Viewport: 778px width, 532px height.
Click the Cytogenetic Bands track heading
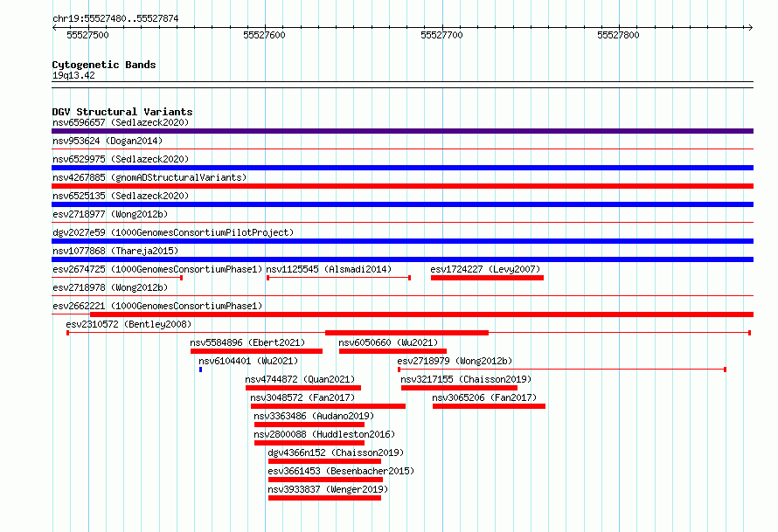click(104, 65)
